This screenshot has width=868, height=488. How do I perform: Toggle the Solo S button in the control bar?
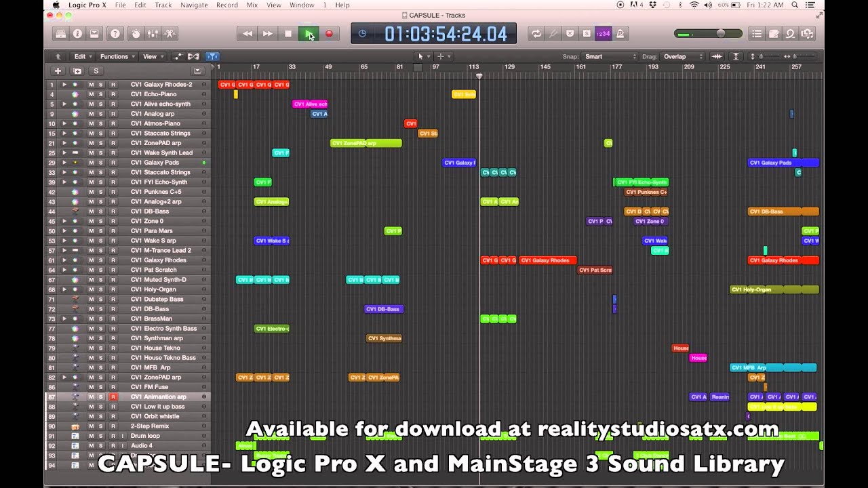point(587,33)
